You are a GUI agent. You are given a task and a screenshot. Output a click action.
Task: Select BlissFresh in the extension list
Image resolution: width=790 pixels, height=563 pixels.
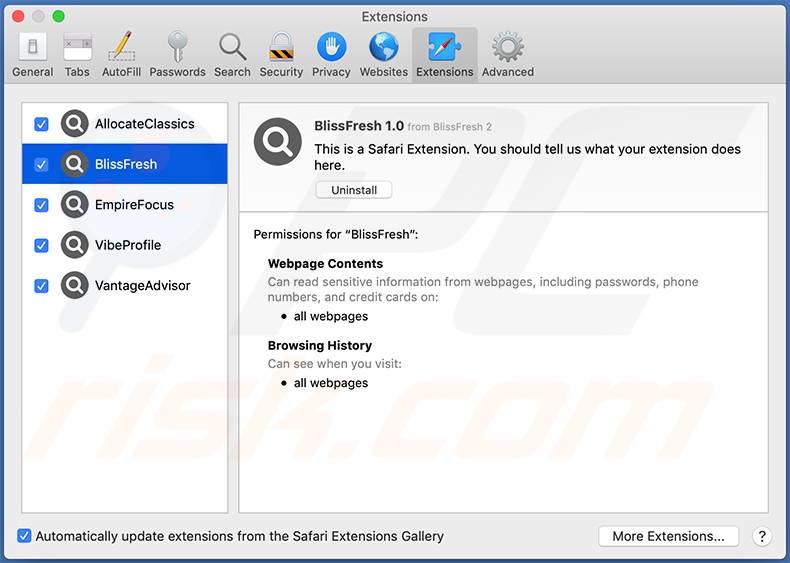coord(125,164)
